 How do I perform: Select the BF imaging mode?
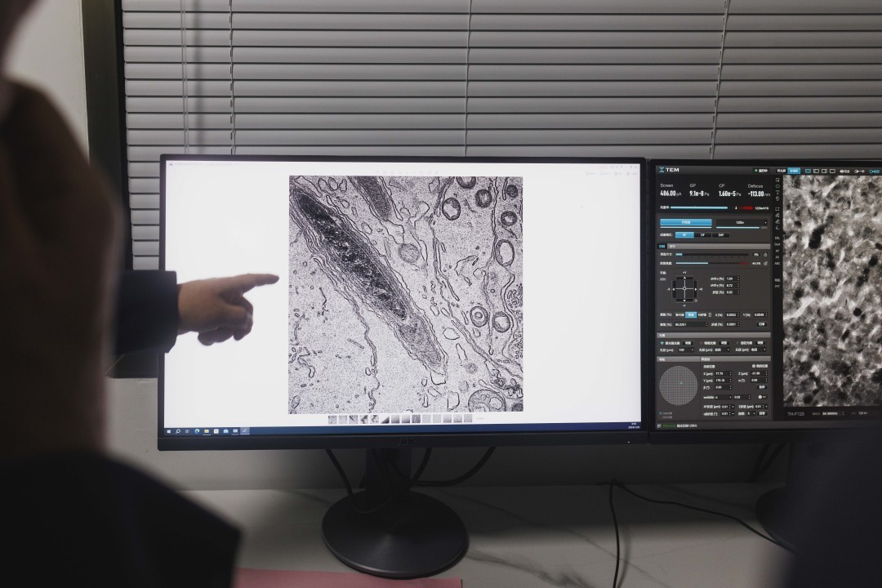click(x=684, y=234)
